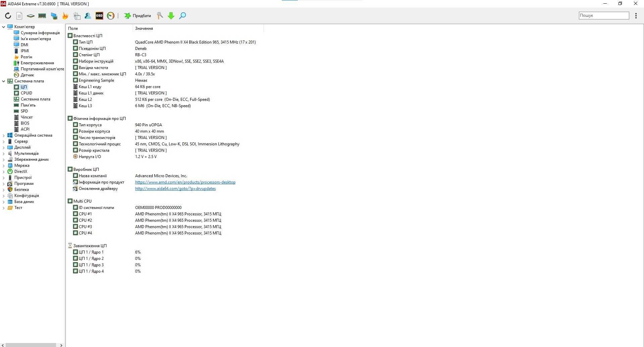Open the gauge sensor panel icon
The image size is (644, 347).
click(111, 15)
